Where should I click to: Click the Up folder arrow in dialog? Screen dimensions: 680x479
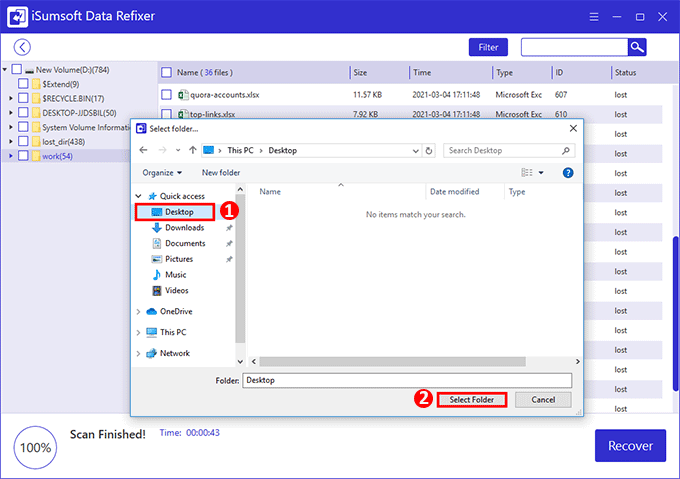click(191, 150)
